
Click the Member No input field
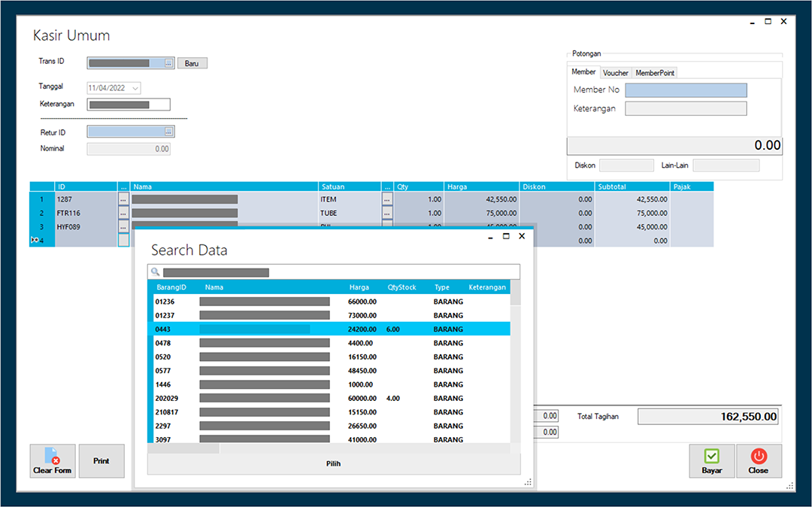coord(686,90)
